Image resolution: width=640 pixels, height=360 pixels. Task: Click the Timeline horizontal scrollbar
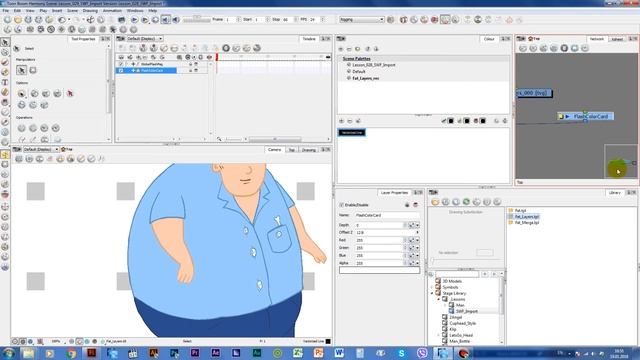click(x=275, y=139)
